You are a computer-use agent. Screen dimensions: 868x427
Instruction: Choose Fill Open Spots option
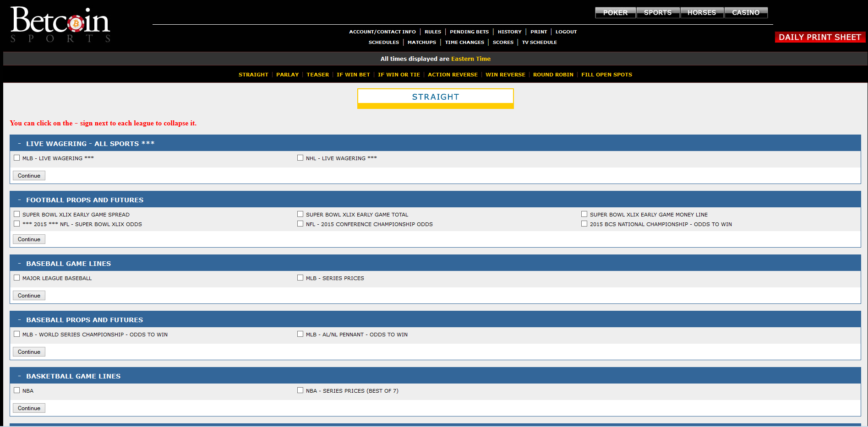coord(606,75)
